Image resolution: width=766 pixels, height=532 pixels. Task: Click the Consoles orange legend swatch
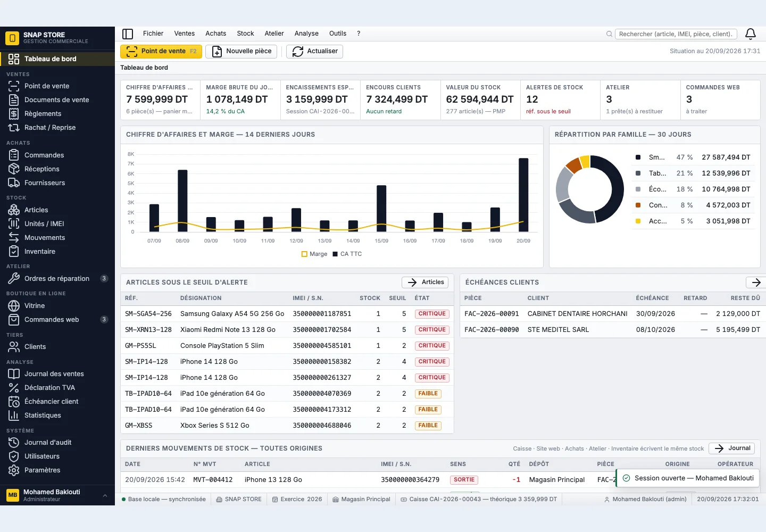(x=638, y=205)
